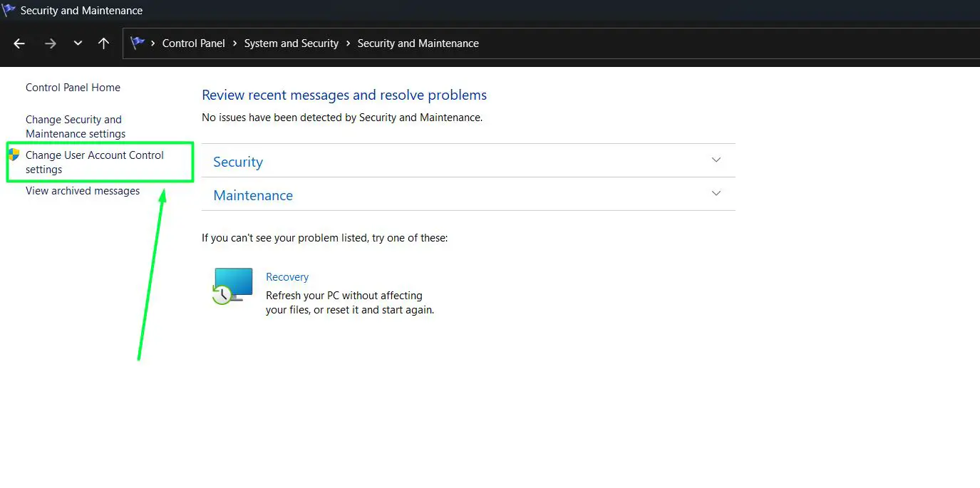Viewport: 980px width, 488px height.
Task: Click the flag icon in the address bar
Action: click(x=138, y=43)
